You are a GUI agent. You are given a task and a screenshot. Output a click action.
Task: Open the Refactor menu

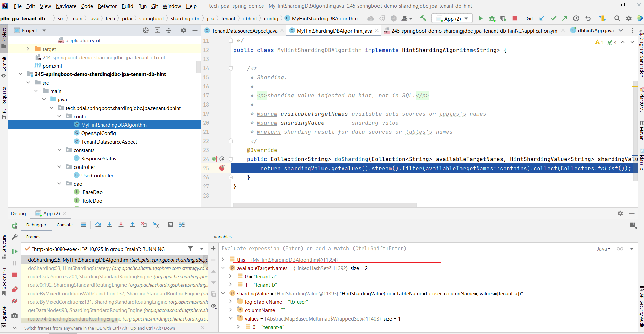click(107, 6)
